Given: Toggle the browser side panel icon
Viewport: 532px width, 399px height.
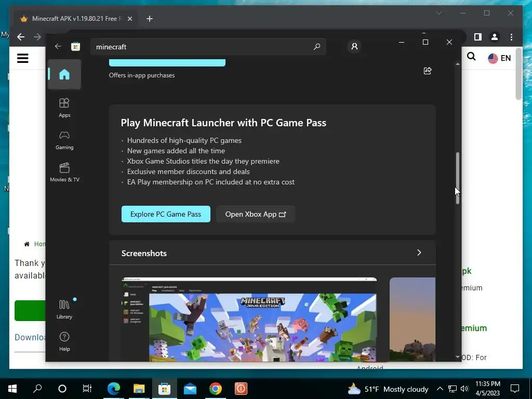Looking at the screenshot, I should tap(478, 37).
